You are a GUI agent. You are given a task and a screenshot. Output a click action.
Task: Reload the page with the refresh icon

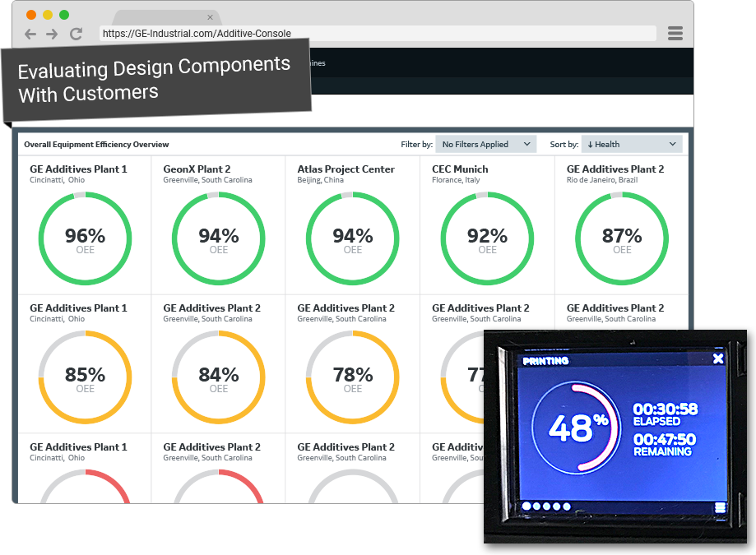[x=76, y=34]
